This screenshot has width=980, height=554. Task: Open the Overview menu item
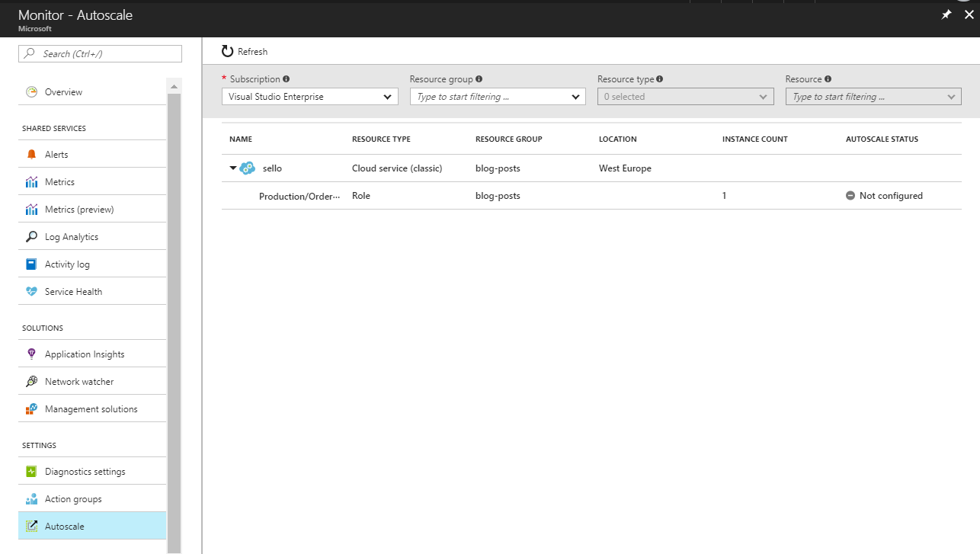pyautogui.click(x=91, y=92)
